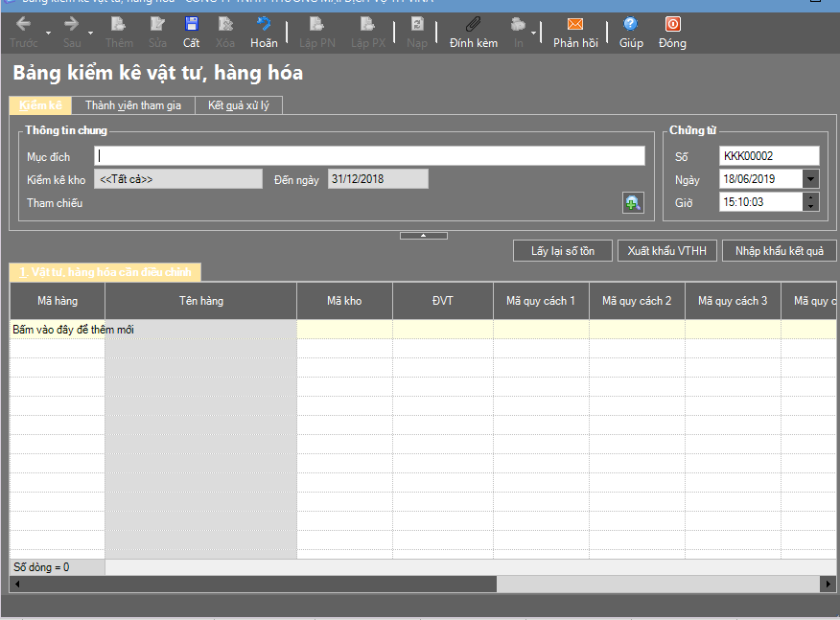Open the dropdown arrow beside Trước
The width and height of the screenshot is (840, 620).
(x=48, y=34)
